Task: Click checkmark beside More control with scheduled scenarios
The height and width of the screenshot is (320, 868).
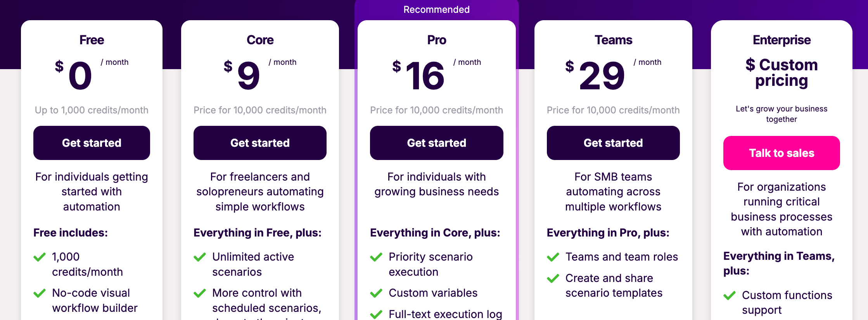Action: click(200, 293)
